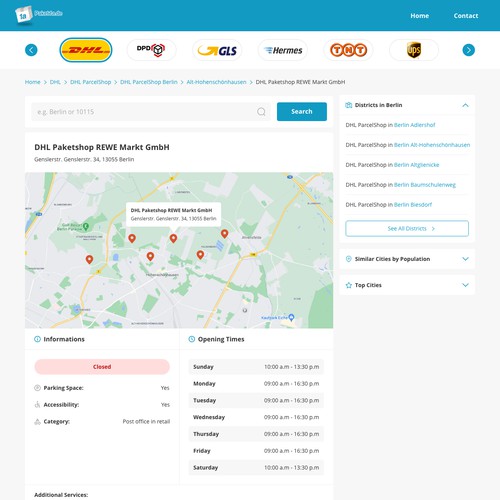The image size is (500, 500).
Task: Click the Accessibility wheelchair icon
Action: (37, 405)
